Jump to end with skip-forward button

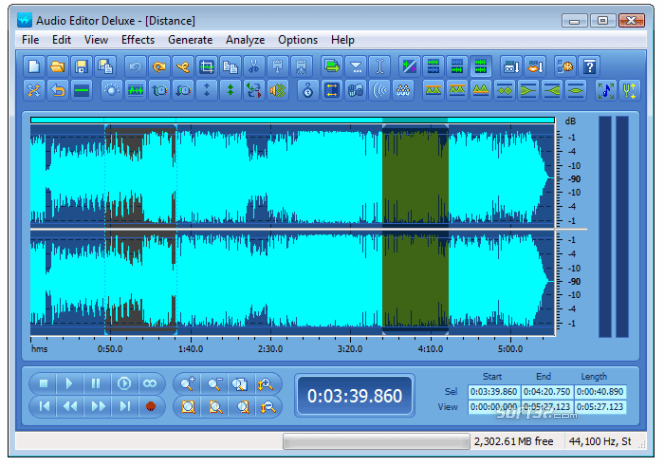click(125, 407)
